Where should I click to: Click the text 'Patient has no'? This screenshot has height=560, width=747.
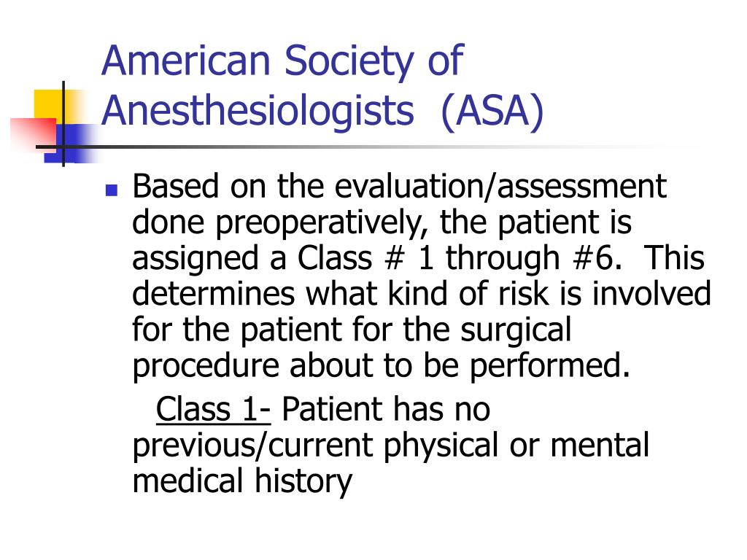[x=386, y=409]
